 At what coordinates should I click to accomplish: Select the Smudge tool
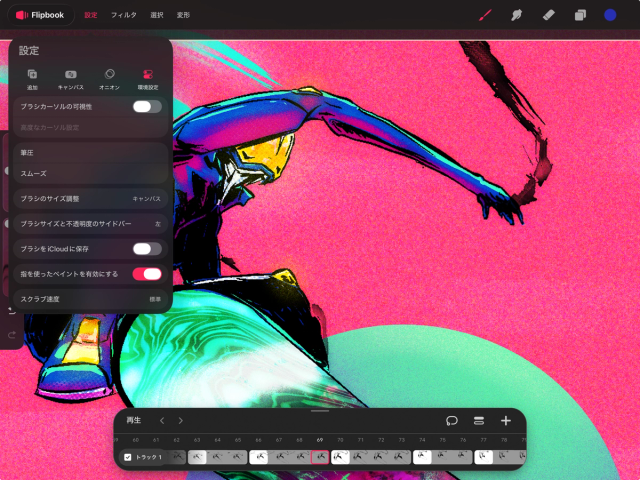[x=516, y=16]
